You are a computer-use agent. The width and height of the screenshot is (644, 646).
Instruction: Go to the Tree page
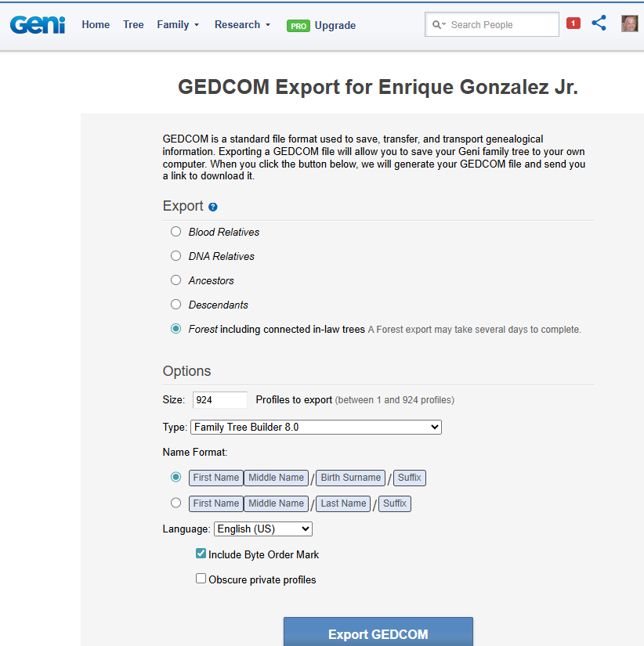point(133,25)
